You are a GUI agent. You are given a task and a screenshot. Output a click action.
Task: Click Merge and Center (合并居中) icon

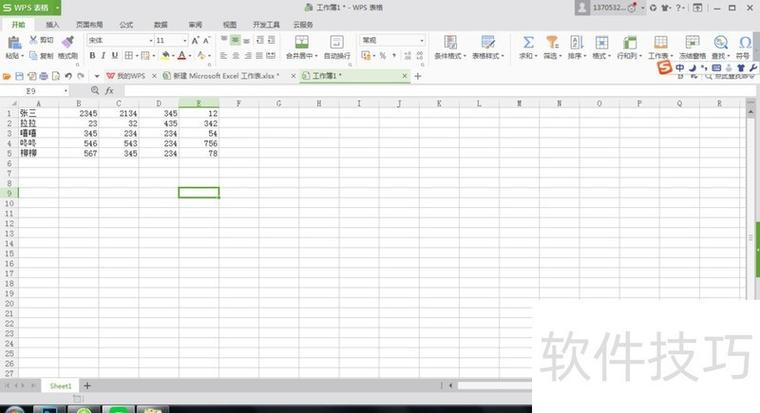point(301,42)
